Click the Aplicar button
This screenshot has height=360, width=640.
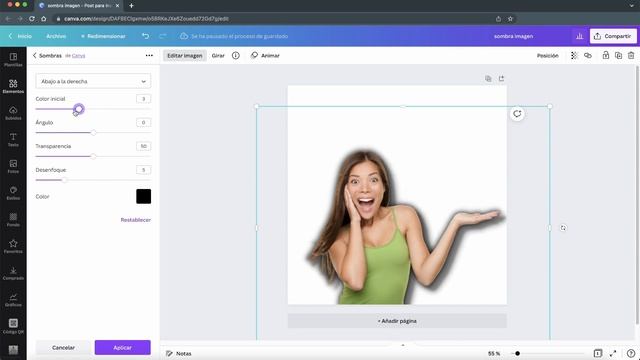pos(122,347)
